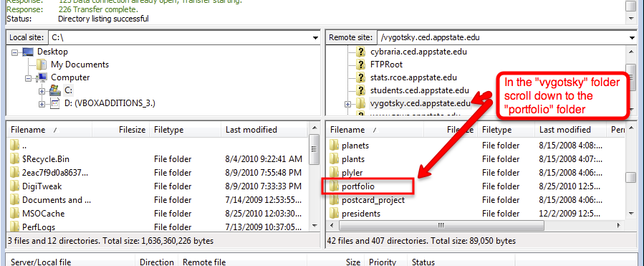Click the DigiTweak folder icon
Image resolution: width=644 pixels, height=266 pixels.
coord(15,186)
